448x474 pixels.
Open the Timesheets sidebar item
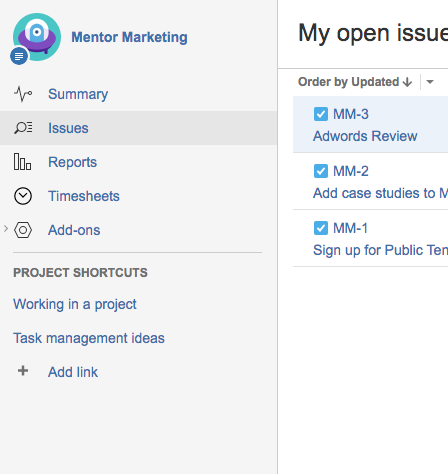click(x=138, y=196)
